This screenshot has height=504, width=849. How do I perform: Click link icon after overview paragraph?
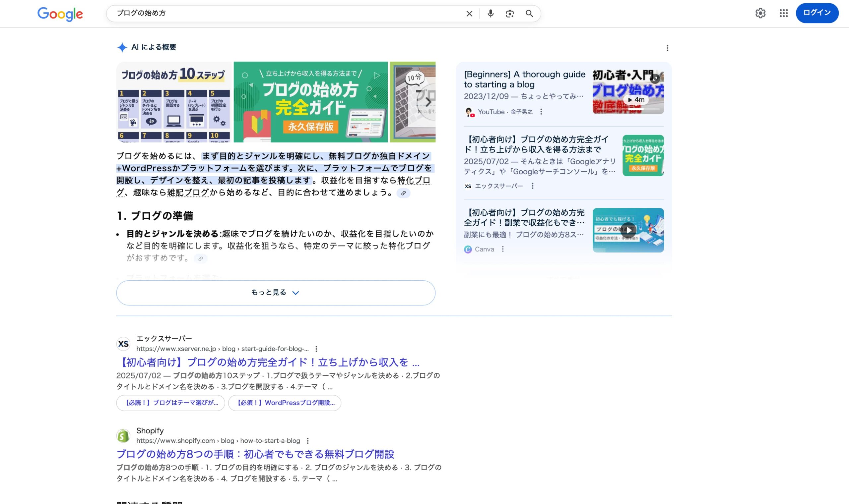pyautogui.click(x=403, y=193)
